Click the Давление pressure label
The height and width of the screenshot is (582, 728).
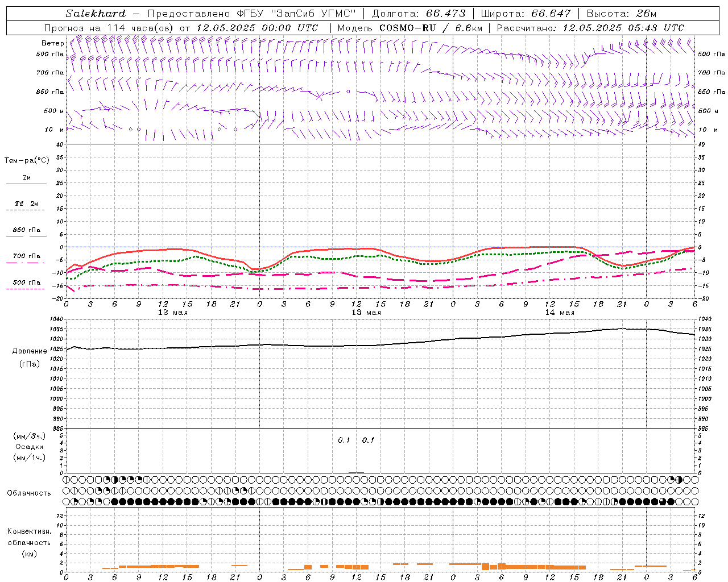[30, 351]
